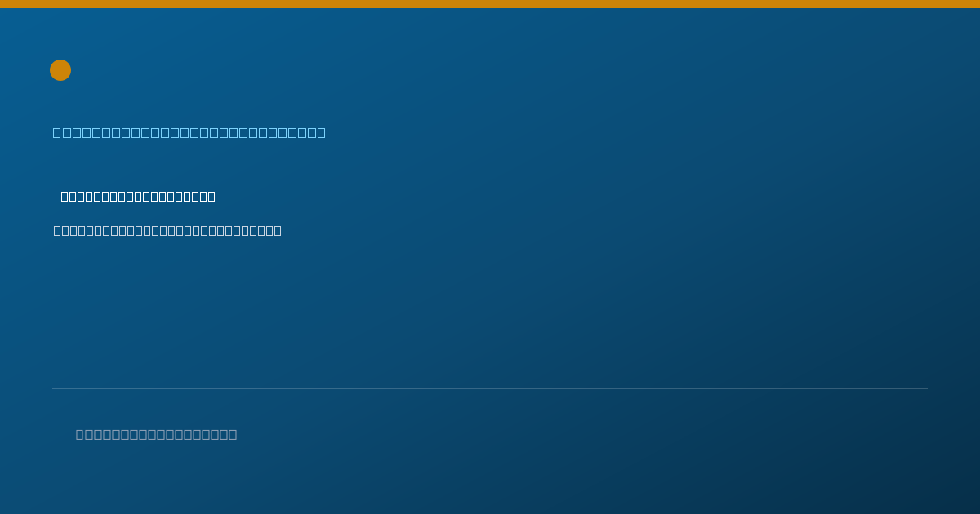Viewport: 980px width, 514px height.
Task: Click the long white paragraph line below the heading
Action: tap(167, 231)
